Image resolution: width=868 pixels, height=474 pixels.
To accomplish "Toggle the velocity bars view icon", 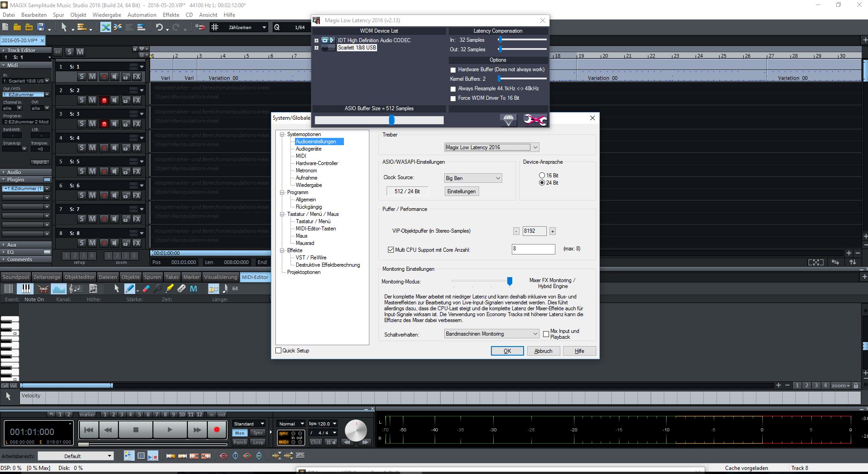I will coord(59,288).
